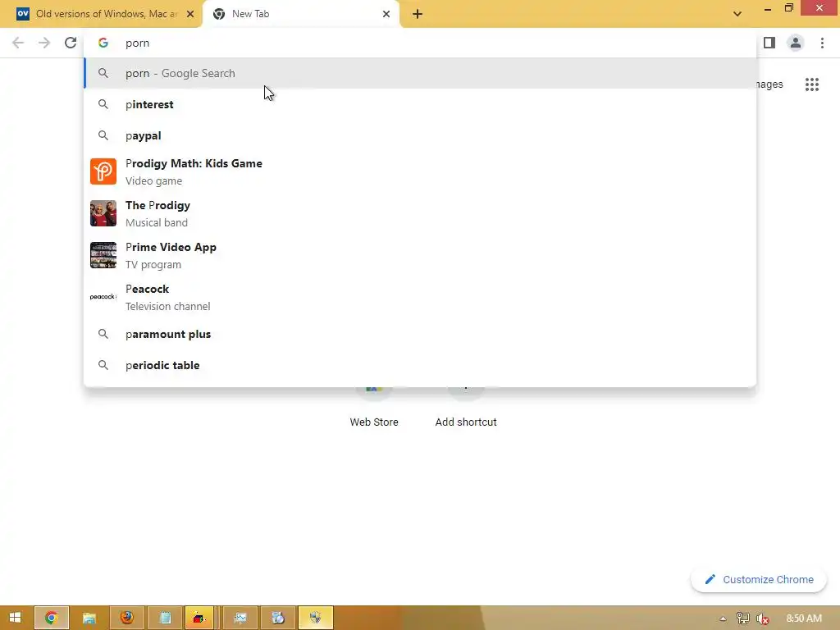The width and height of the screenshot is (840, 630).
Task: Click The Prodigy band photo thumbnail
Action: [103, 213]
